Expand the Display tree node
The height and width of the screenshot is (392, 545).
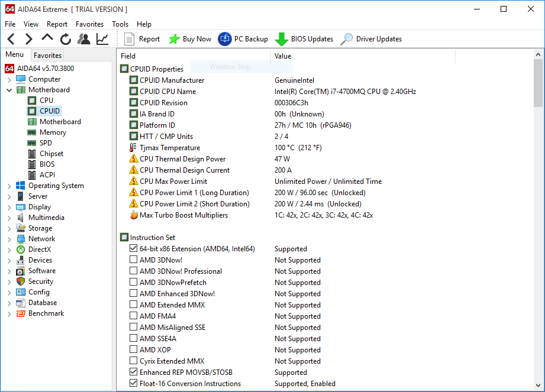coord(9,208)
